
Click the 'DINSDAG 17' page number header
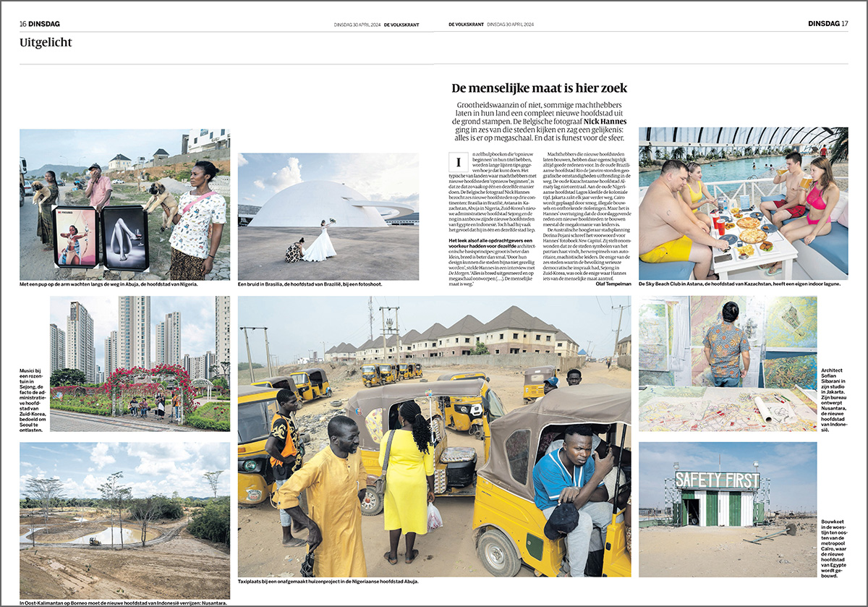pyautogui.click(x=828, y=24)
